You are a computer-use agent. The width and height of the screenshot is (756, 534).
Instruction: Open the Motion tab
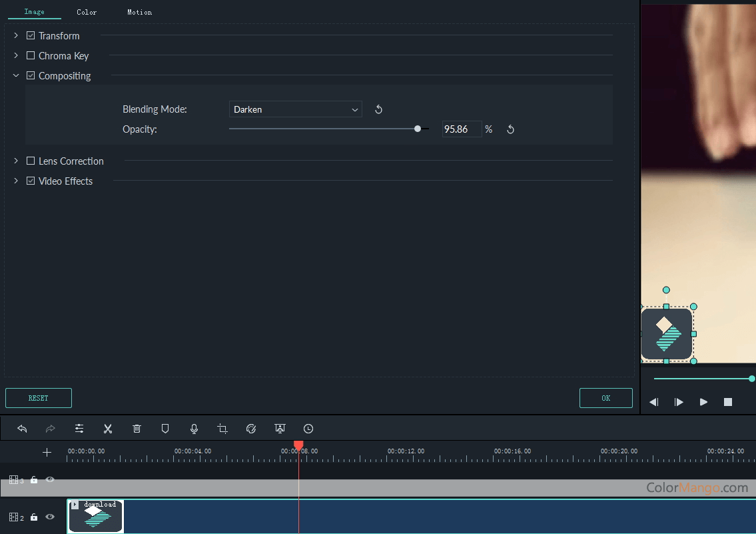139,11
